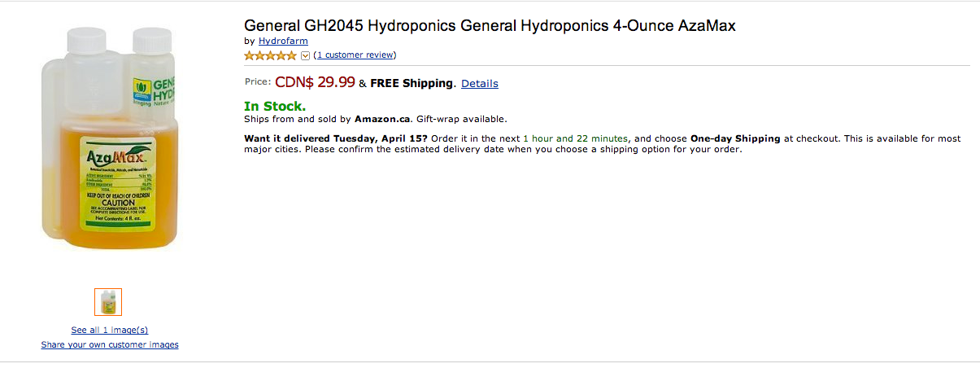Visit the Hydrofarm brand link
980x368 pixels.
click(x=283, y=41)
